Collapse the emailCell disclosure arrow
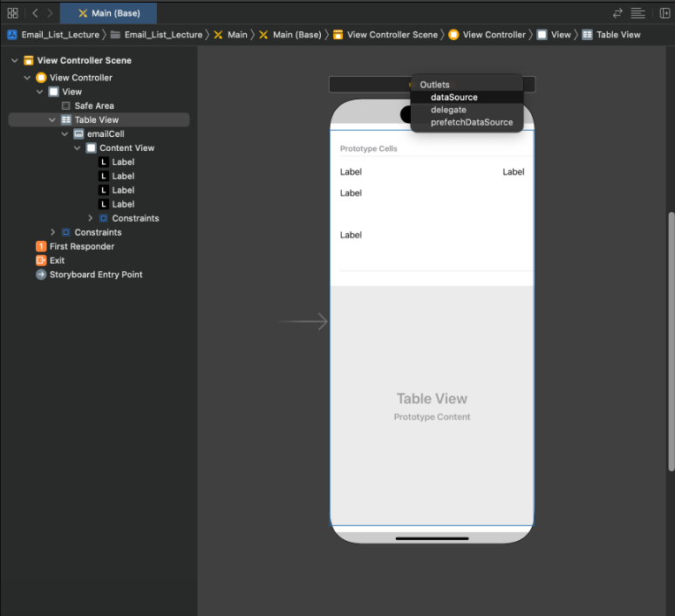The image size is (675, 616). click(65, 134)
